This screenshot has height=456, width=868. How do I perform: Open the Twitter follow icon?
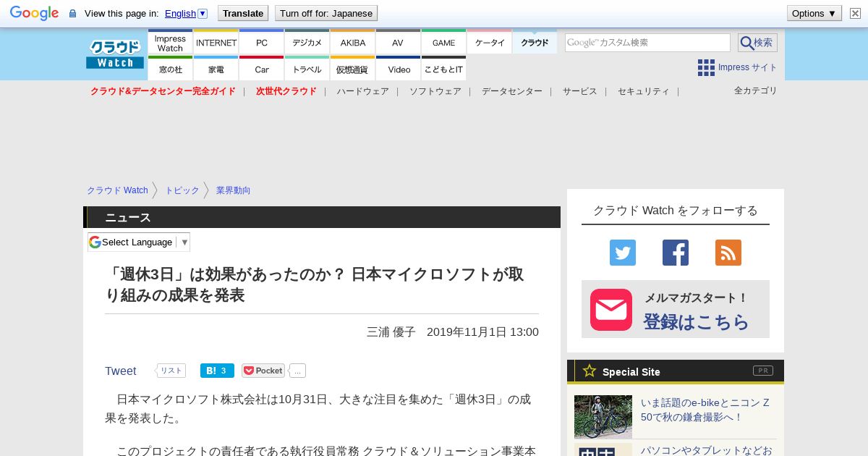pos(623,253)
